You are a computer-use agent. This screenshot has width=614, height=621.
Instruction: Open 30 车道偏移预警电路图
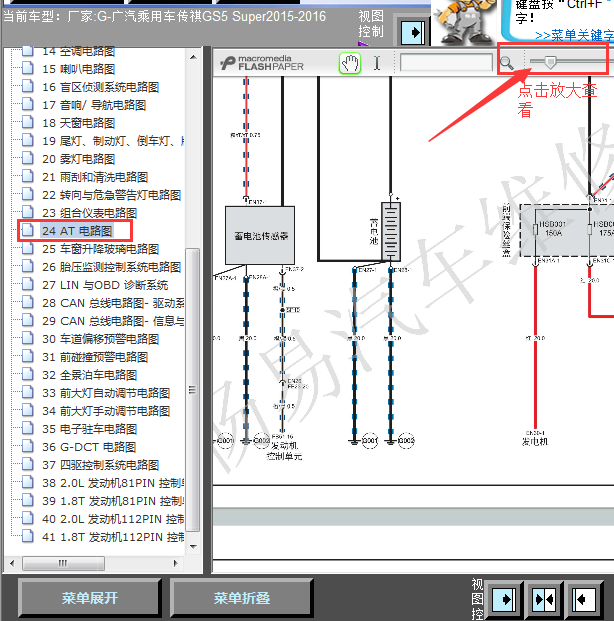coord(101,339)
